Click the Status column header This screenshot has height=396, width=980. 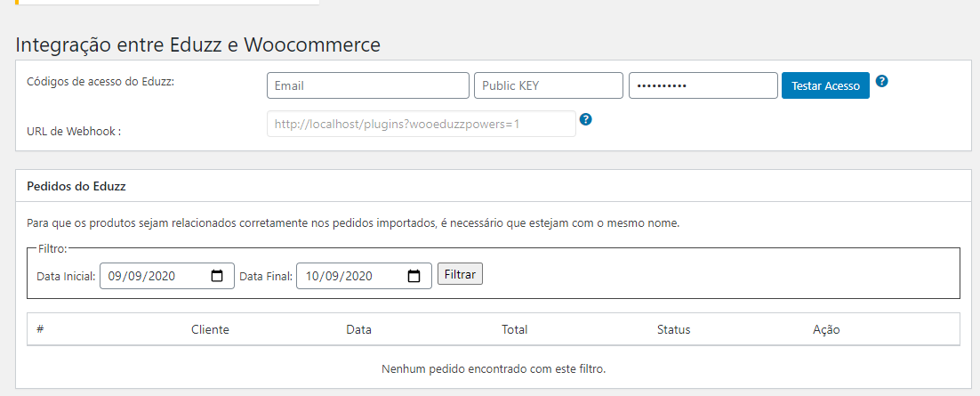click(x=674, y=329)
